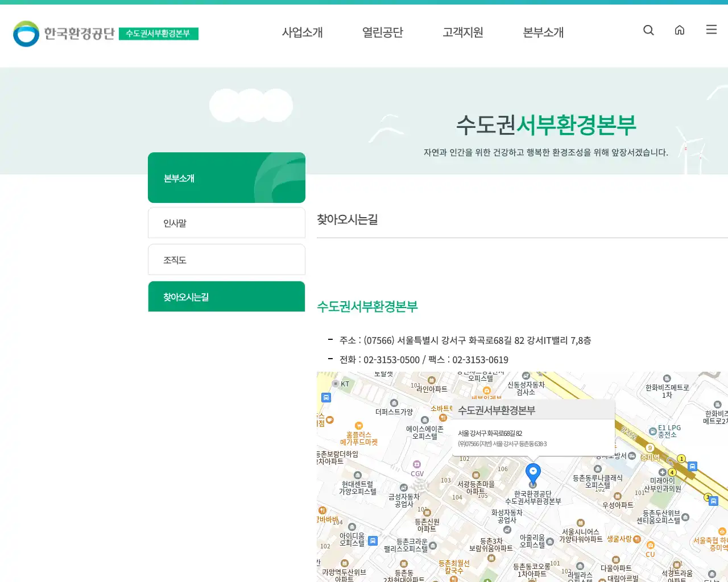Screen dimensions: 728x582
Task: Click the 홈플러스 메가푸드마켓 marker
Action: click(359, 425)
